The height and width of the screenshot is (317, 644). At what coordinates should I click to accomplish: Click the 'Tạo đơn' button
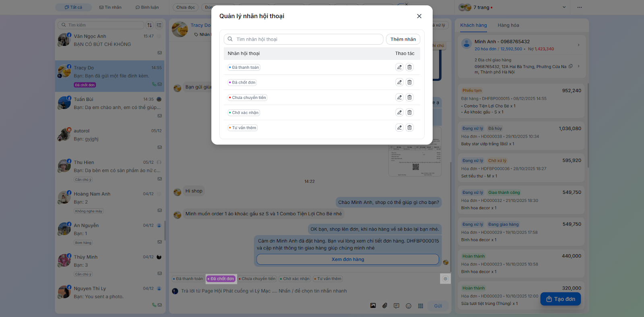click(560, 299)
